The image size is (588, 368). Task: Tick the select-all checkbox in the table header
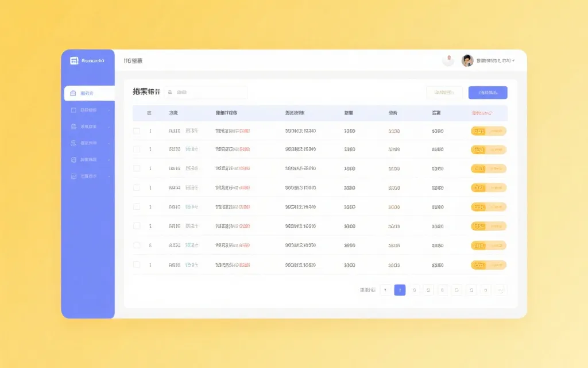[x=136, y=113]
